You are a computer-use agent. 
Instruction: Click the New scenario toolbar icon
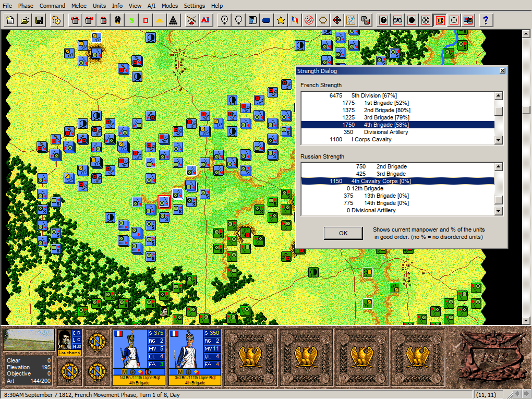point(10,20)
